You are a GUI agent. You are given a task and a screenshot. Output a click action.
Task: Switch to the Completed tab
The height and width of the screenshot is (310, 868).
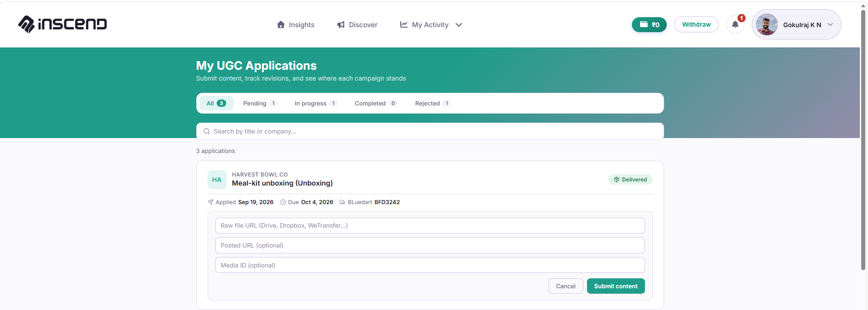pos(376,103)
